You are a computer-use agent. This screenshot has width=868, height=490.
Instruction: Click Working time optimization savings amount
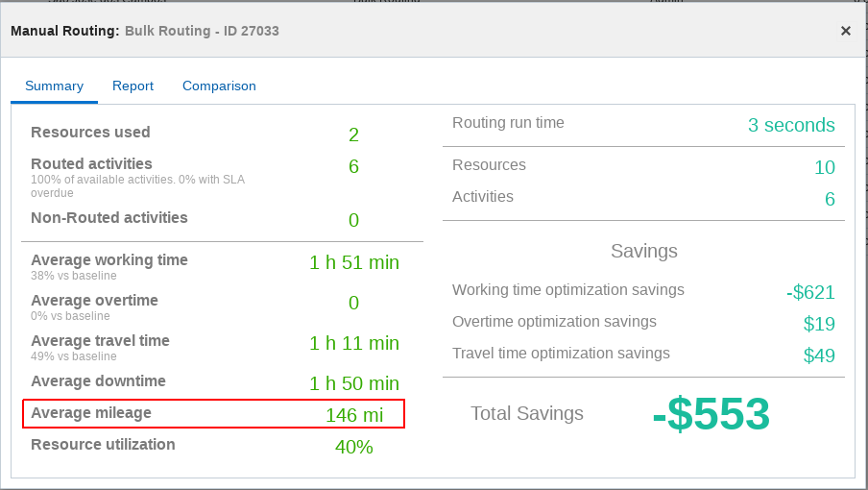(x=808, y=292)
